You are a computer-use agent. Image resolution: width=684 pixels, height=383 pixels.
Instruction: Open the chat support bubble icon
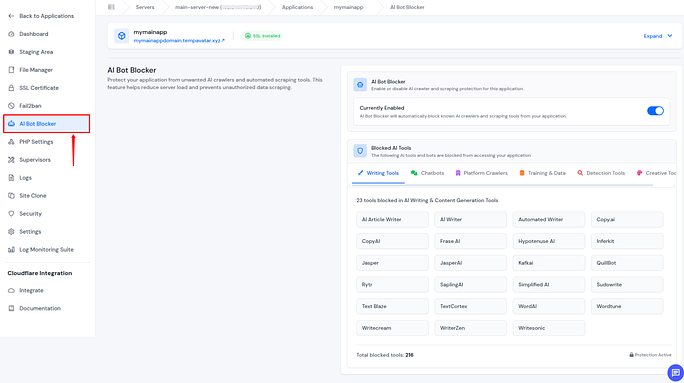pyautogui.click(x=675, y=373)
